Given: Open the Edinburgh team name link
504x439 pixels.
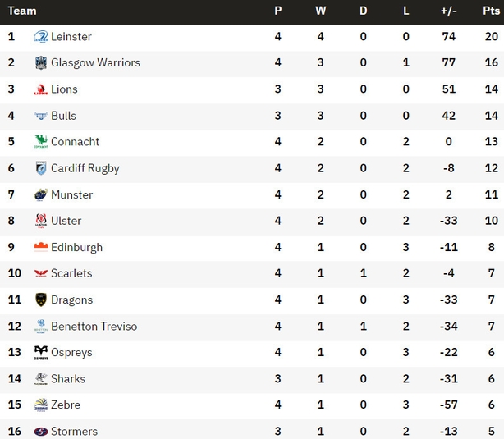Looking at the screenshot, I should 77,247.
